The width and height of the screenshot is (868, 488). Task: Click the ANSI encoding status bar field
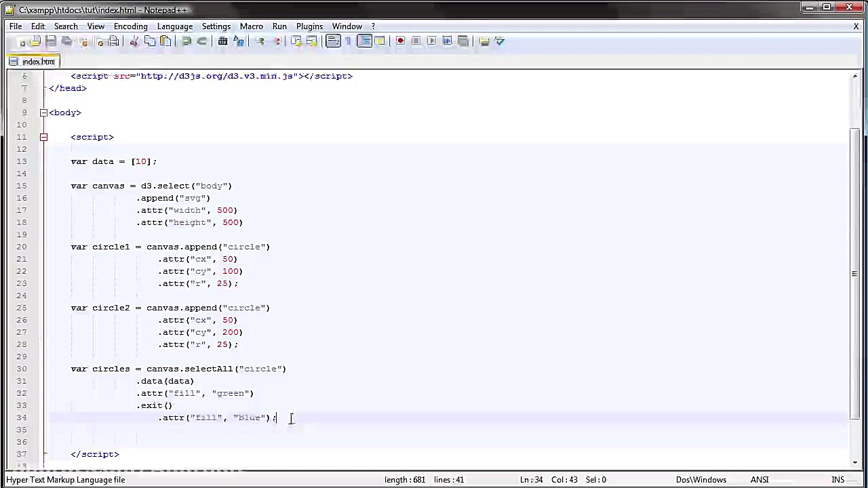click(x=759, y=480)
